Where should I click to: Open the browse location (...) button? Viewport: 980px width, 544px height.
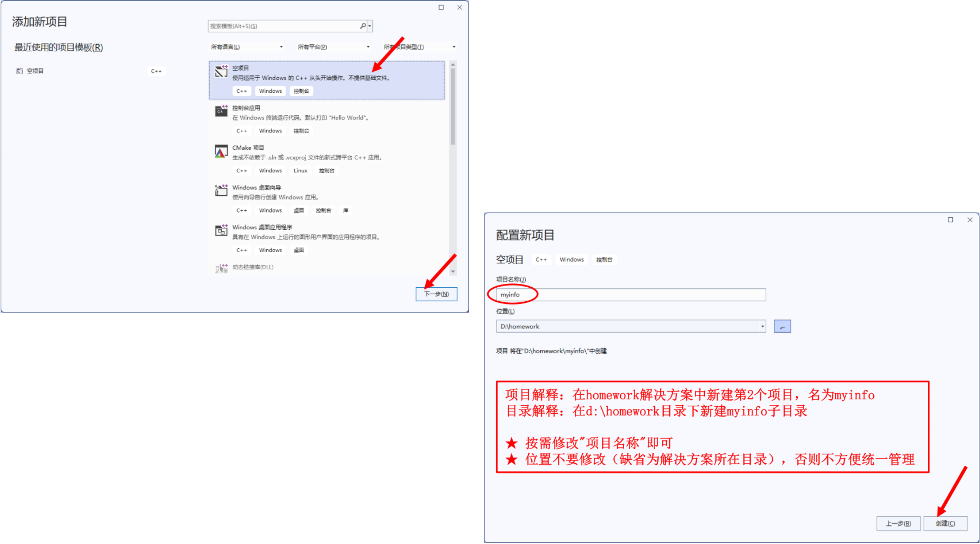[x=782, y=326]
